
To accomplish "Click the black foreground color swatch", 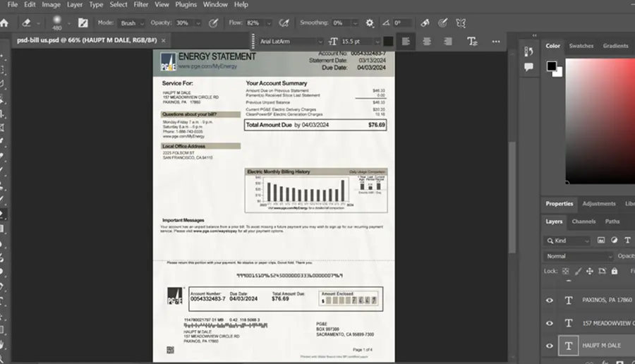I will 552,66.
